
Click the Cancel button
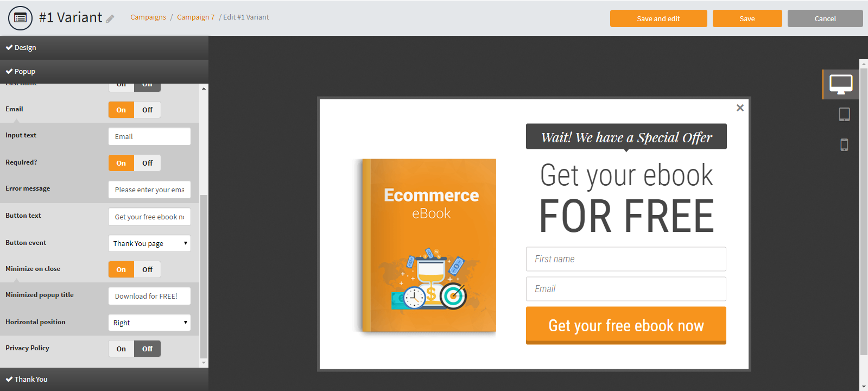pyautogui.click(x=825, y=18)
